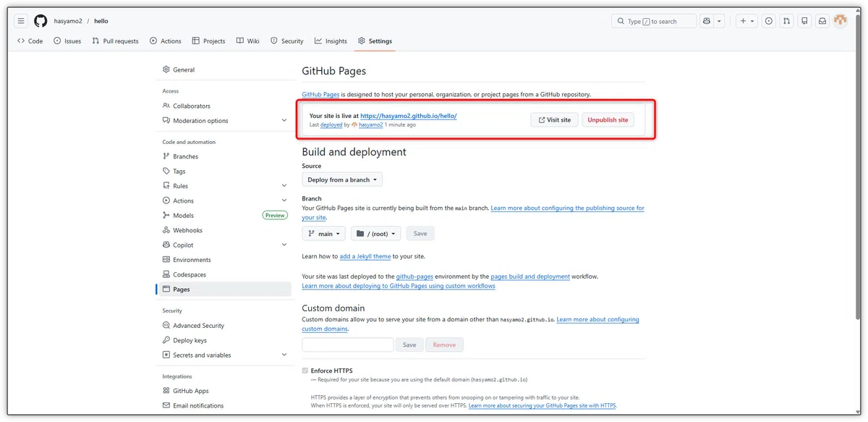Switch to the Code tab
Viewport: 868px width, 422px height.
click(x=30, y=41)
